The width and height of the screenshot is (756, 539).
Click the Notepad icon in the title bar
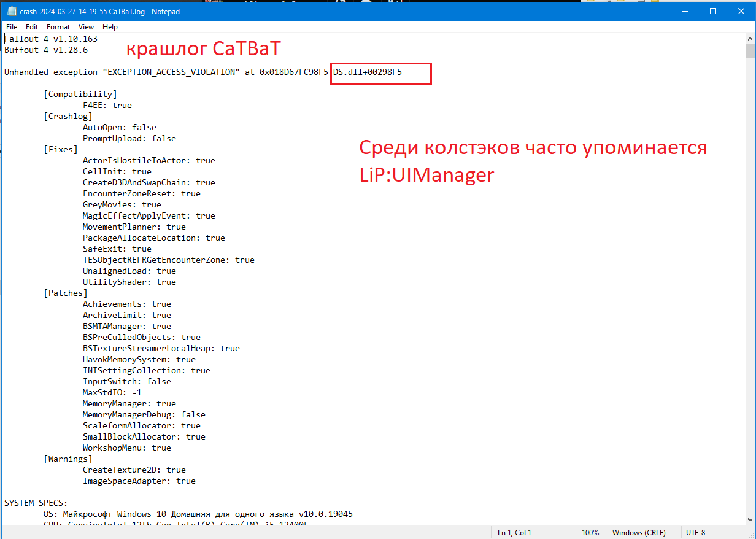(x=10, y=11)
